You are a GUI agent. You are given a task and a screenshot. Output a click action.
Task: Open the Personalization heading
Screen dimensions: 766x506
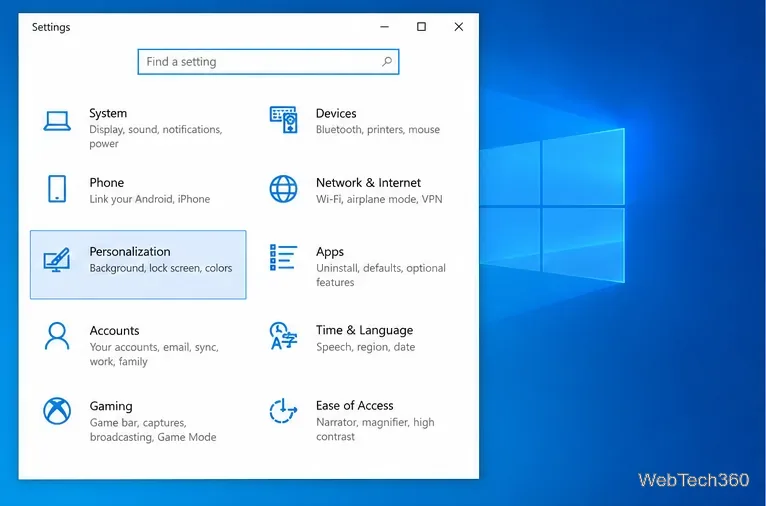[x=130, y=252]
